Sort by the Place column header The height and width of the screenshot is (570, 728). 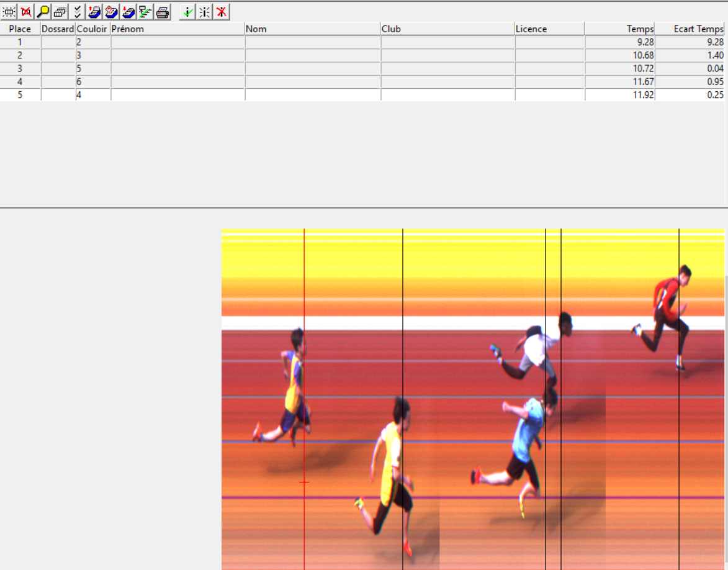point(20,29)
